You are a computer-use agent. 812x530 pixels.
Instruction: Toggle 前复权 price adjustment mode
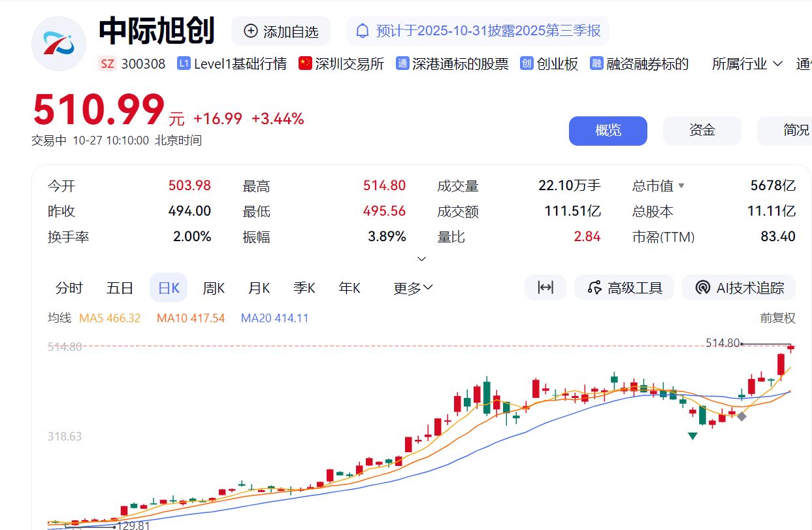point(777,318)
